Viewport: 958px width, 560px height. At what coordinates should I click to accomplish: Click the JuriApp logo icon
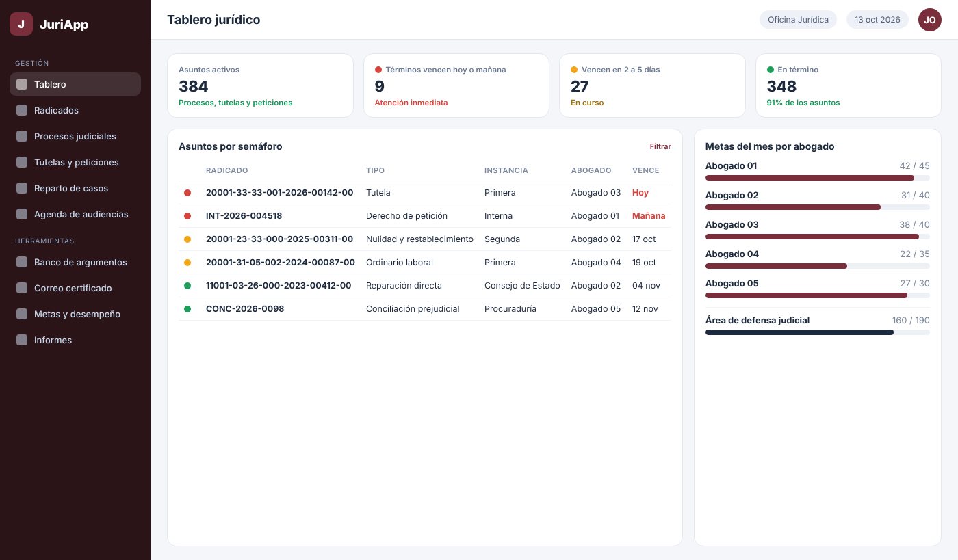21,24
